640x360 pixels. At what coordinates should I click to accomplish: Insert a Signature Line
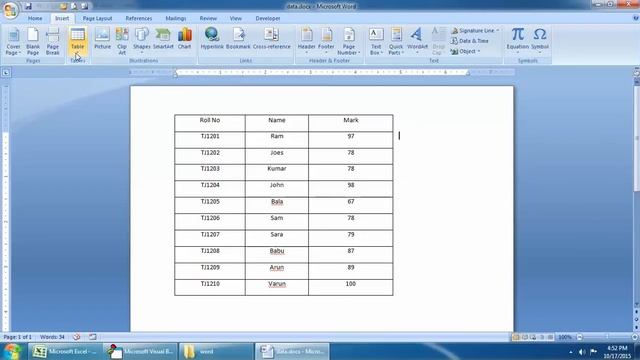[x=475, y=31]
